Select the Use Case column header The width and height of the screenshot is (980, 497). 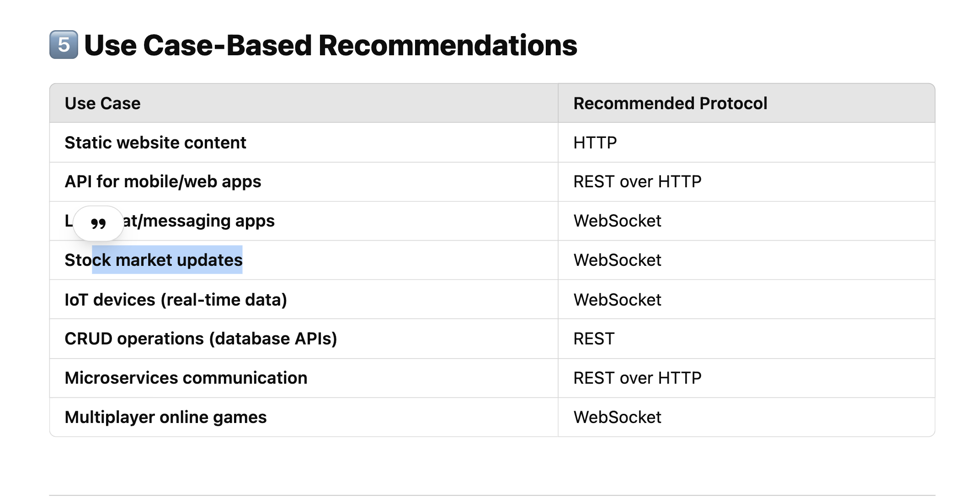pyautogui.click(x=103, y=104)
